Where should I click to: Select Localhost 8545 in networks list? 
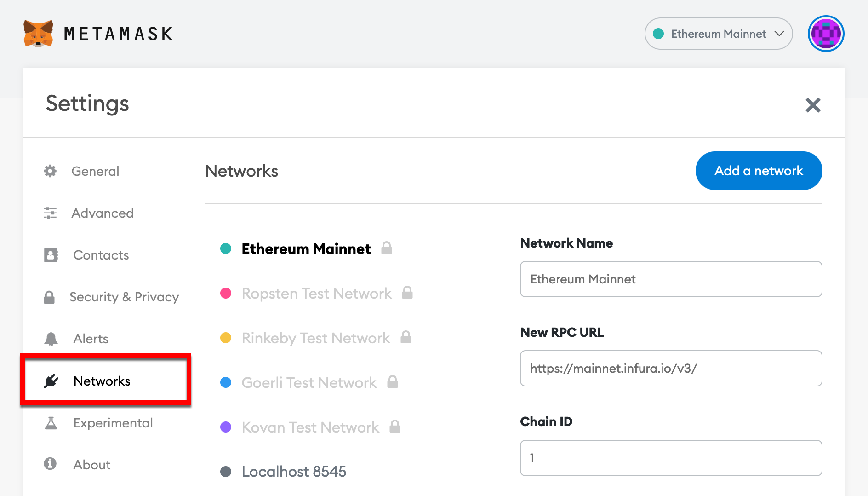click(294, 472)
